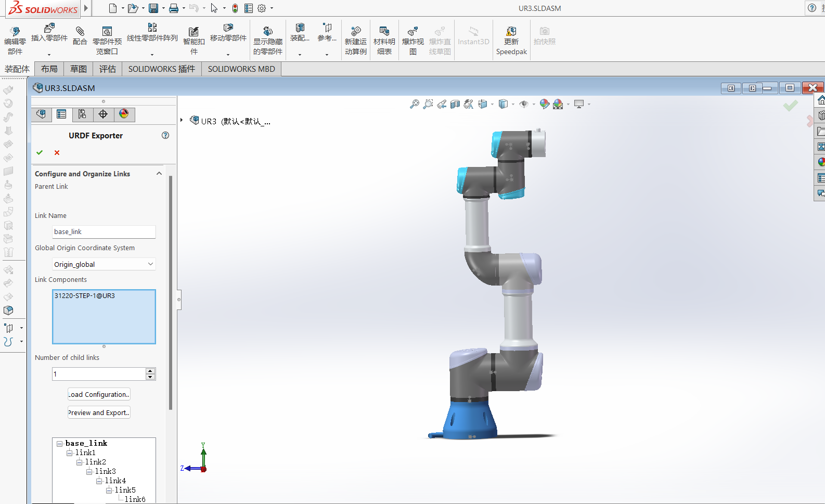Select the Mate (配合) paperclip tool
825x504 pixels.
[80, 31]
